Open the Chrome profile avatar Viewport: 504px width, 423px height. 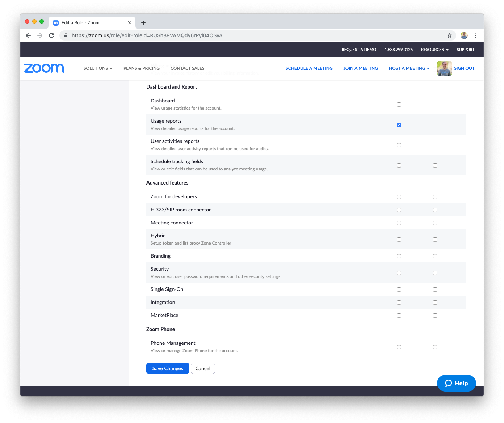(x=464, y=35)
